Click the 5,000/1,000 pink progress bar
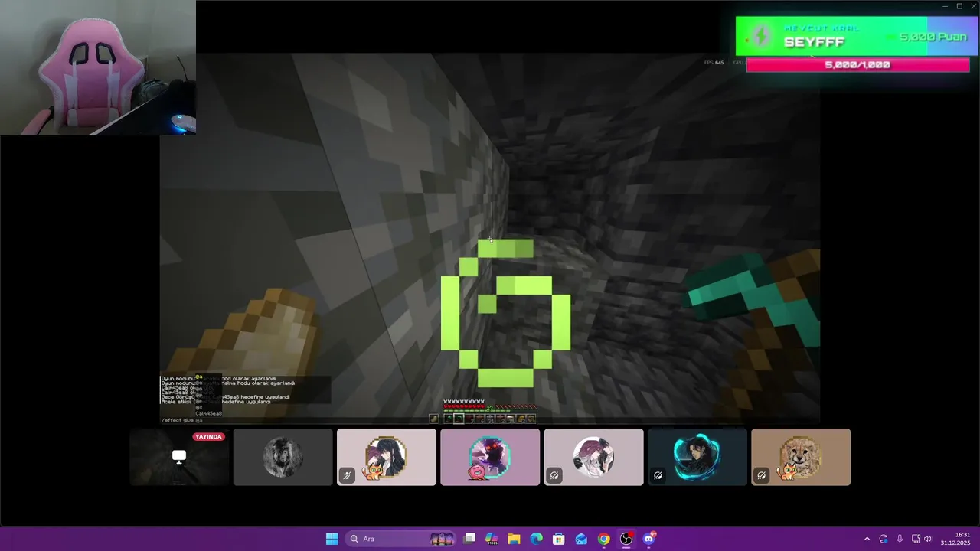The width and height of the screenshot is (980, 551). tap(857, 65)
